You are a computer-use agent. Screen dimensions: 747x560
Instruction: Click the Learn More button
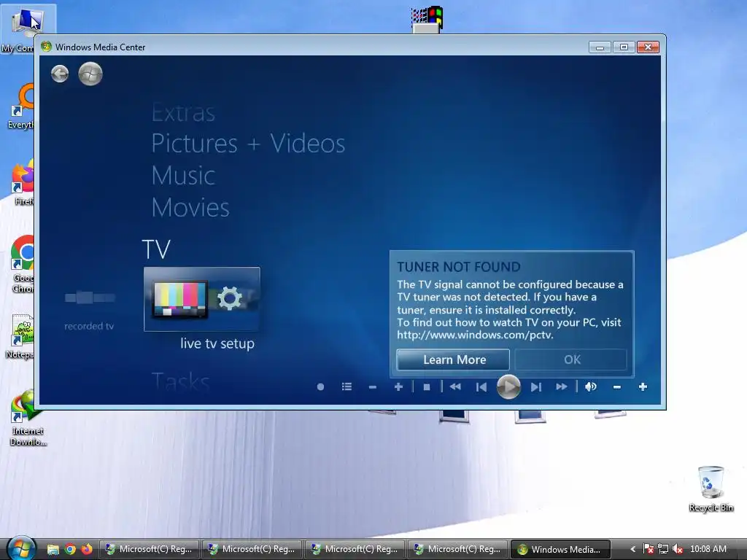click(453, 359)
